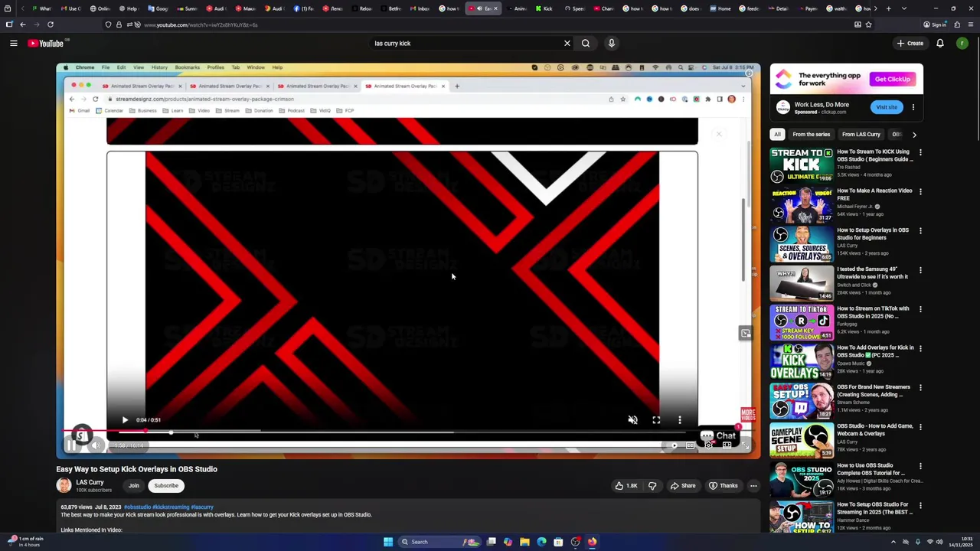Click the browser address bar URL
Screen dimensions: 980x551
point(201,24)
